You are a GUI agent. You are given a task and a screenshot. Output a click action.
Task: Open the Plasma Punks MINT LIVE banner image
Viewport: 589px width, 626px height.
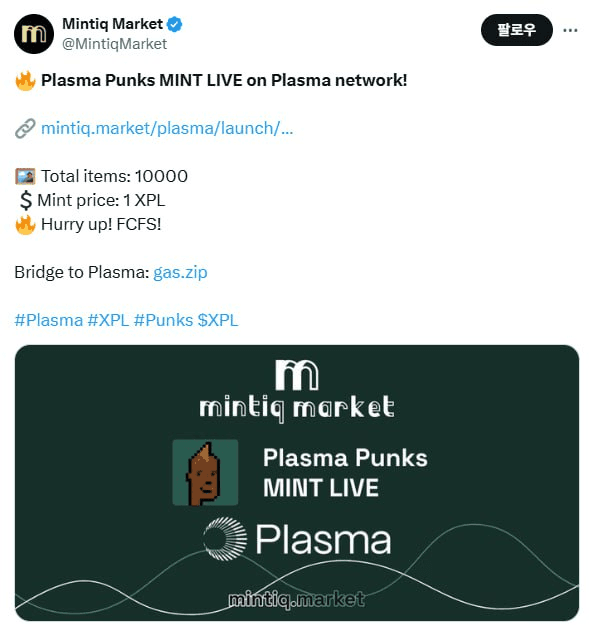click(297, 483)
